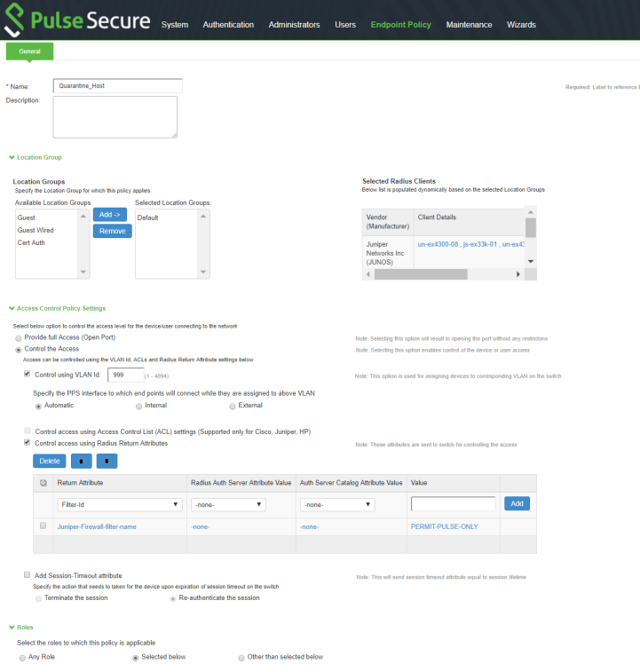Select Guest in Available Location Groups
The image size is (640, 672).
pos(26,217)
